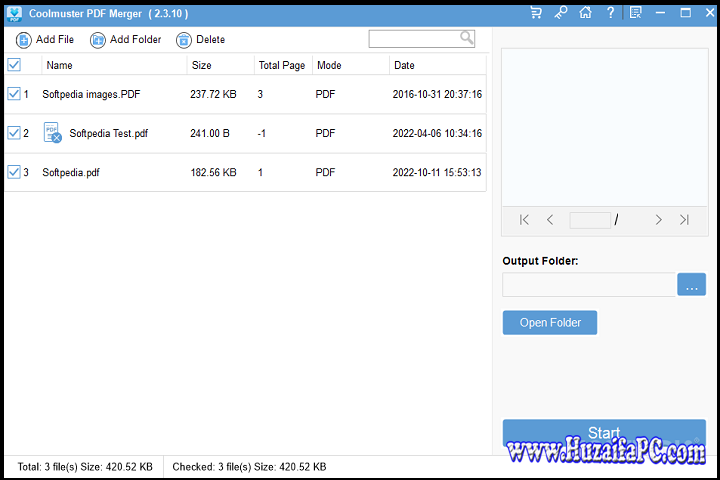Go to last preview page
720x480 pixels.
pyautogui.click(x=684, y=220)
